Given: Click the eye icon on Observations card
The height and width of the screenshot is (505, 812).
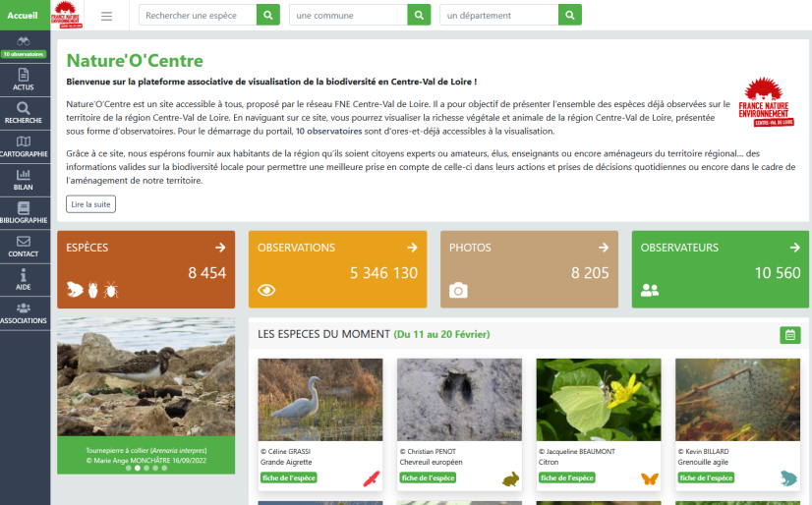Looking at the screenshot, I should coord(266,290).
